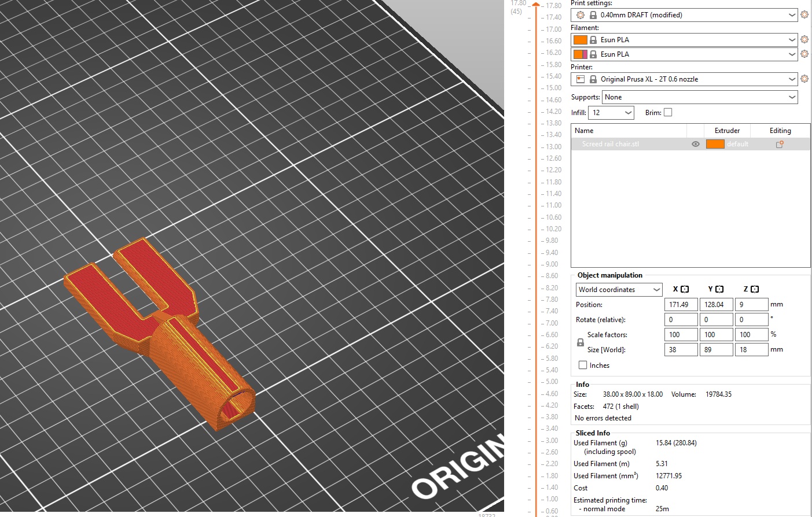Image resolution: width=812 pixels, height=517 pixels.
Task: Click the Position Y field showing 128.04
Action: 717,305
